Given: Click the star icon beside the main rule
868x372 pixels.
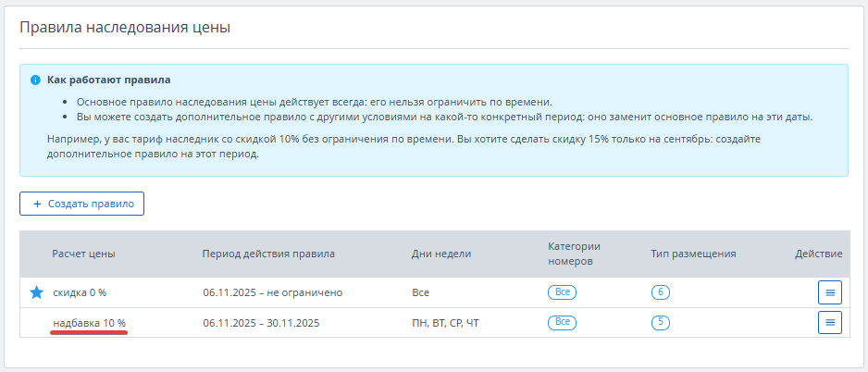Looking at the screenshot, I should click(x=36, y=292).
